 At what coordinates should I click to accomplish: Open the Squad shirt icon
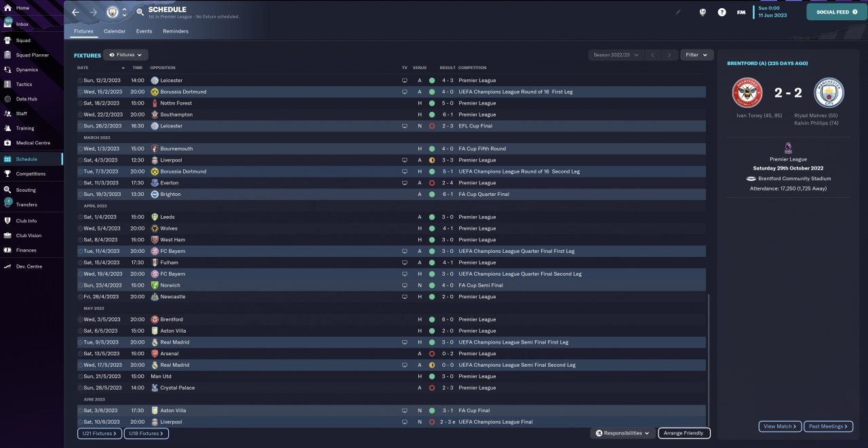pyautogui.click(x=7, y=40)
